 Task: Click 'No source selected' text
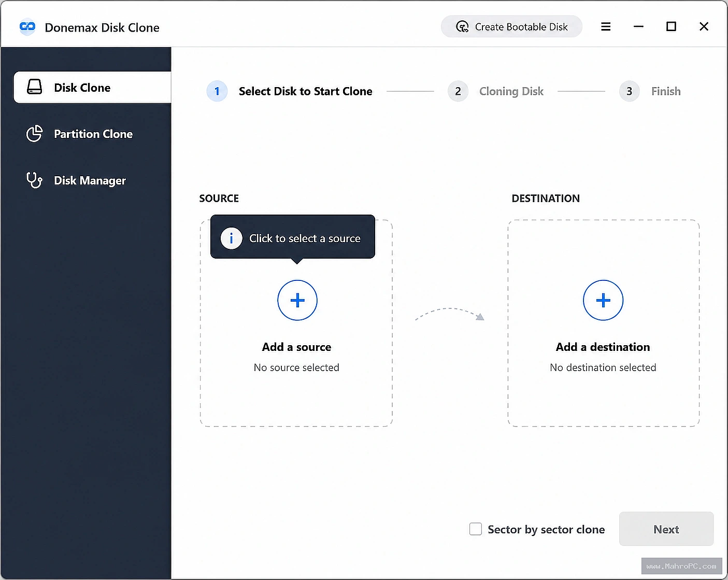(296, 367)
